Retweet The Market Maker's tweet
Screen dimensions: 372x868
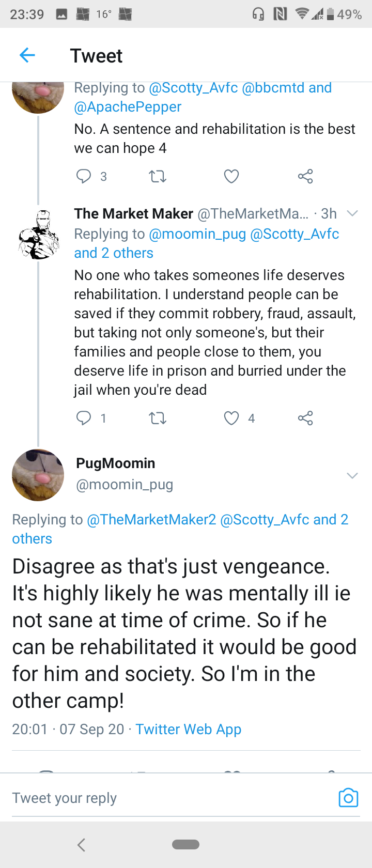tap(158, 417)
